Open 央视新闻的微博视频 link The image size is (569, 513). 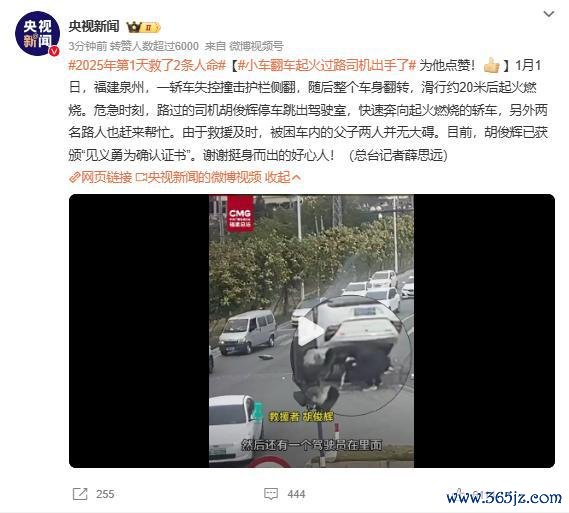[x=205, y=177]
